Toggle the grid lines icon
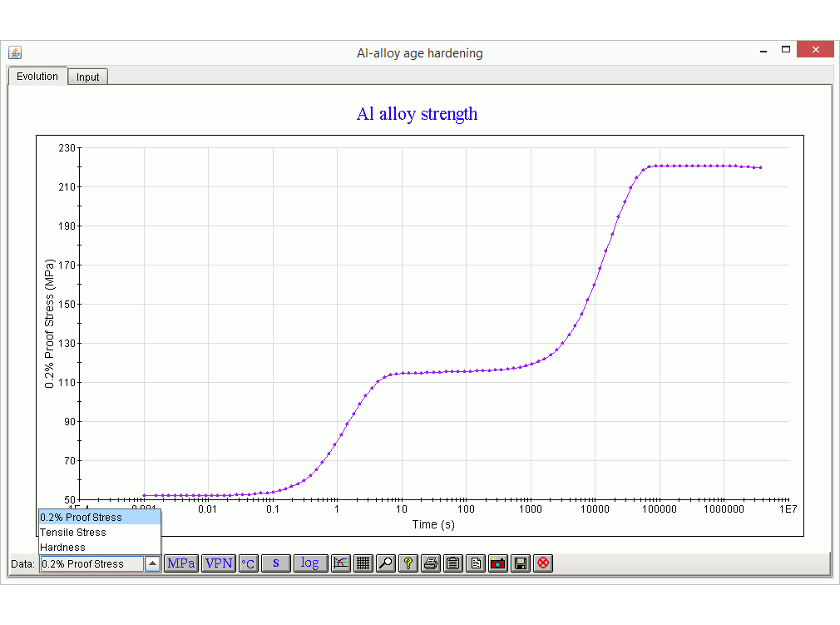 [x=363, y=563]
